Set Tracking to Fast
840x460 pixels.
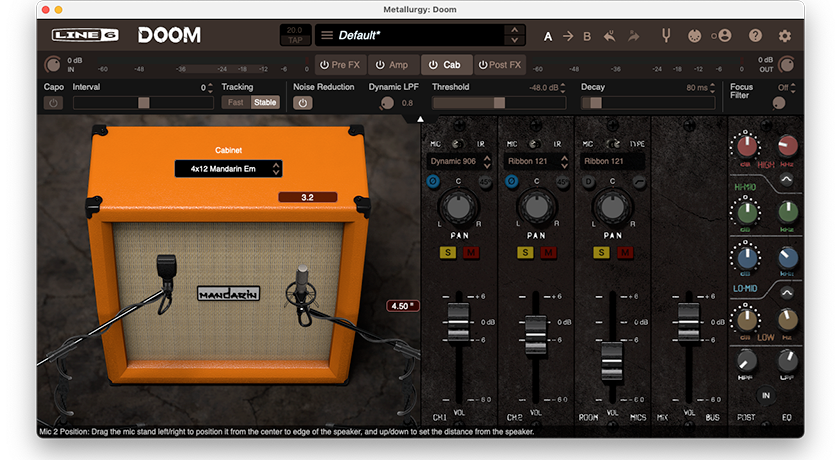tap(236, 102)
